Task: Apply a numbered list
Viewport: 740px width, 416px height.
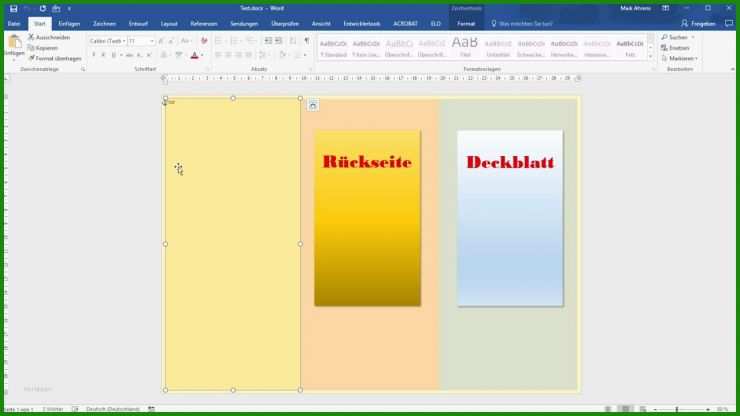Action: [235, 41]
